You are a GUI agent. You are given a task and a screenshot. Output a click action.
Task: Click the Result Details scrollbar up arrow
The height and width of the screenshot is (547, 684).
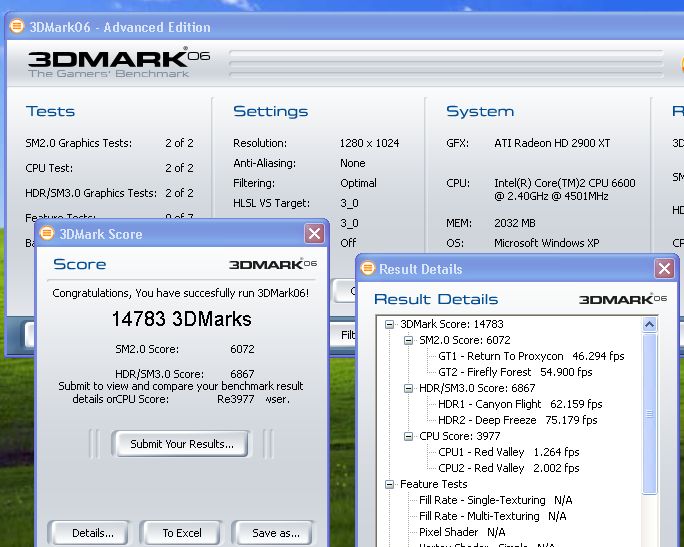(650, 325)
